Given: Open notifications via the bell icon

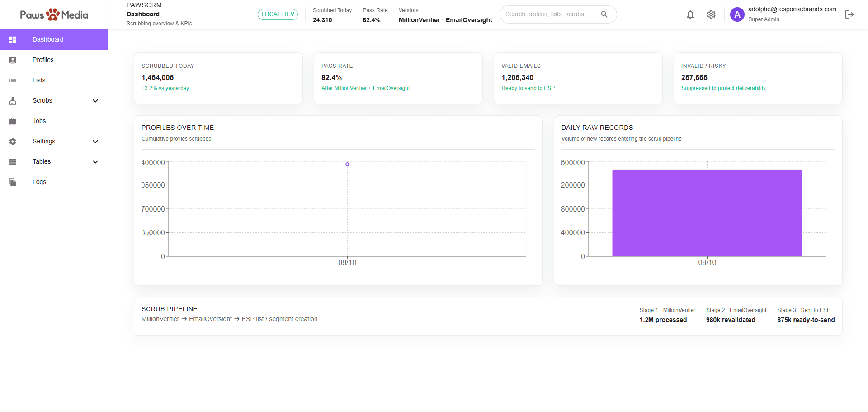Looking at the screenshot, I should pos(690,14).
